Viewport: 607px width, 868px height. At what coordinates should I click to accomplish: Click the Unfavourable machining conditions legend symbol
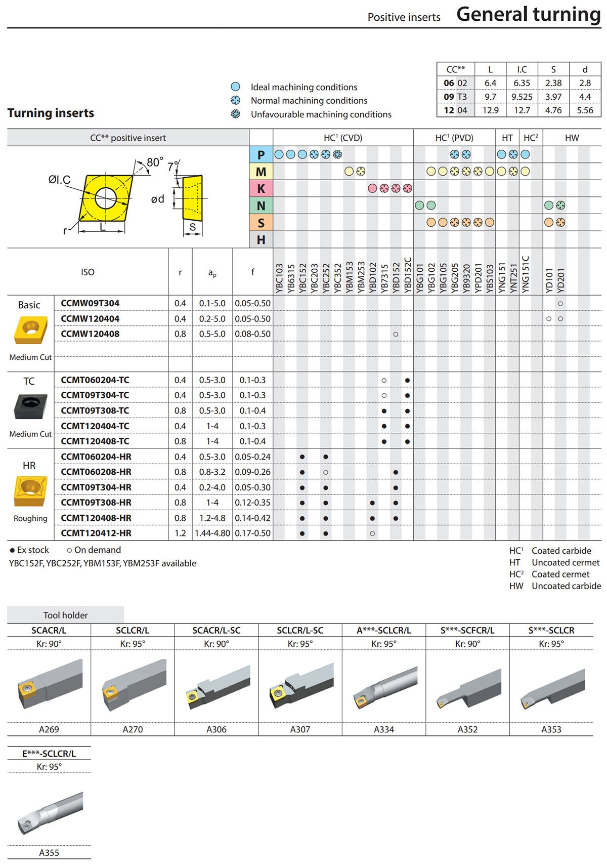tap(235, 114)
